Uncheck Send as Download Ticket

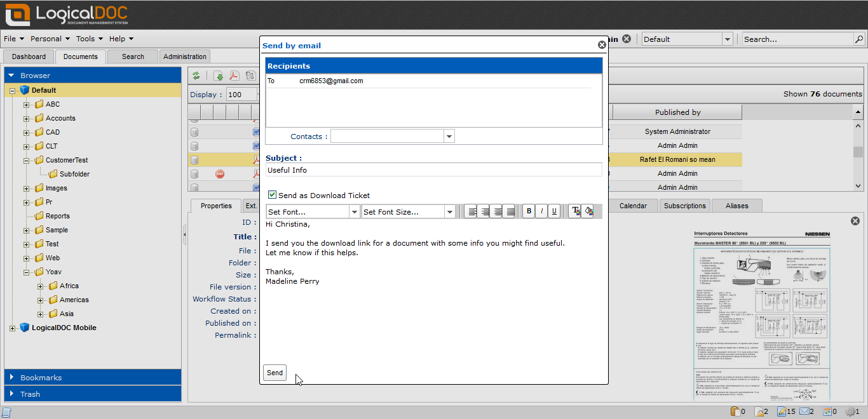point(272,196)
